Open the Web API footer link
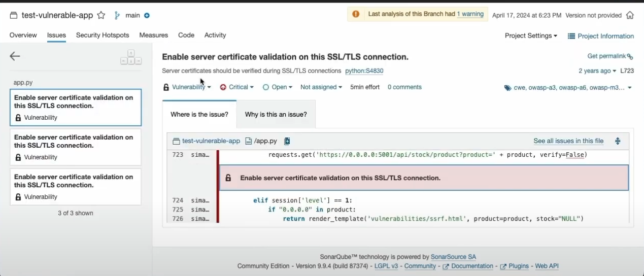Image resolution: width=644 pixels, height=276 pixels. click(x=547, y=266)
